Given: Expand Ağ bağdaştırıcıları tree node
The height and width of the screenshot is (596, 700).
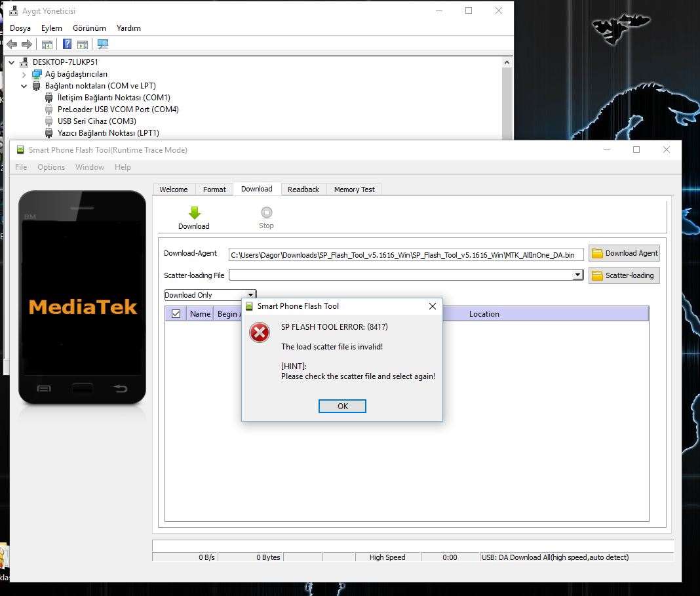Looking at the screenshot, I should point(24,74).
